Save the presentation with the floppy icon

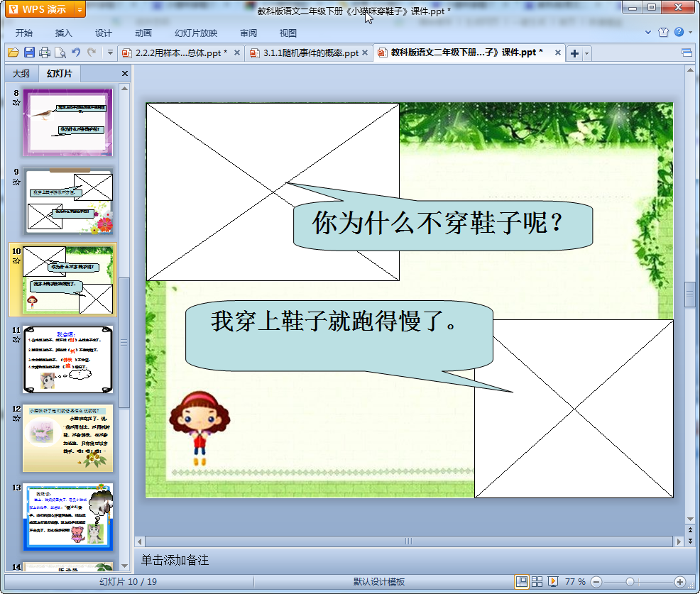(x=30, y=53)
